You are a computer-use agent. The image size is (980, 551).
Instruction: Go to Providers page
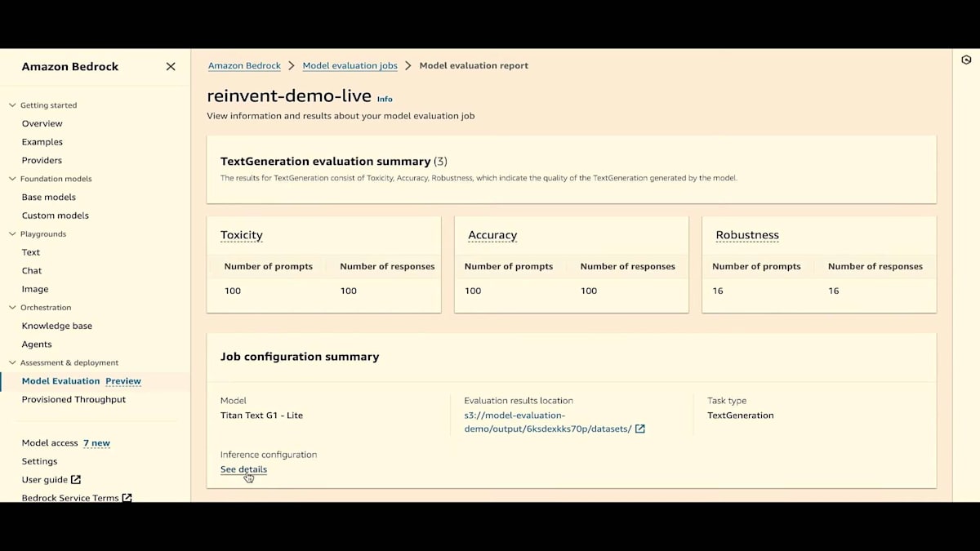click(x=42, y=161)
